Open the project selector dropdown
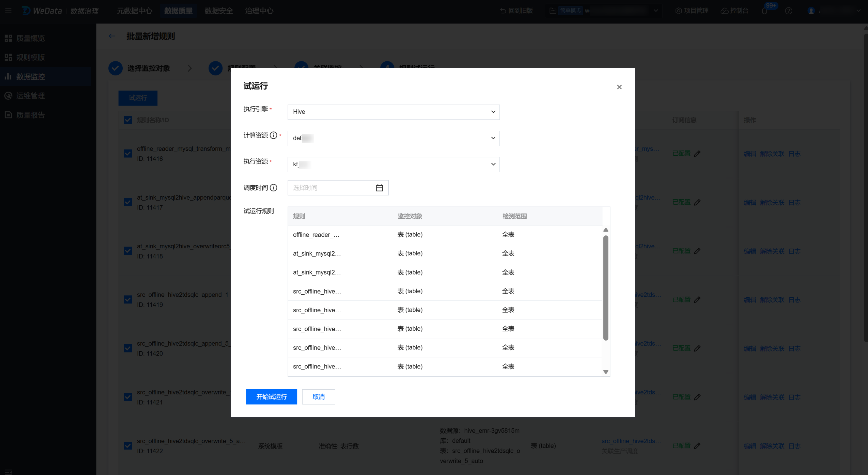 point(603,11)
